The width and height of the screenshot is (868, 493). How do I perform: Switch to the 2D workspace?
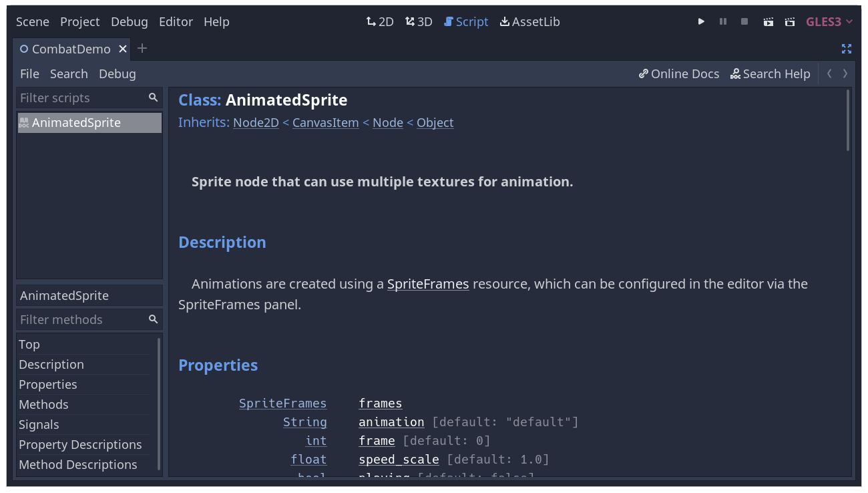point(379,21)
